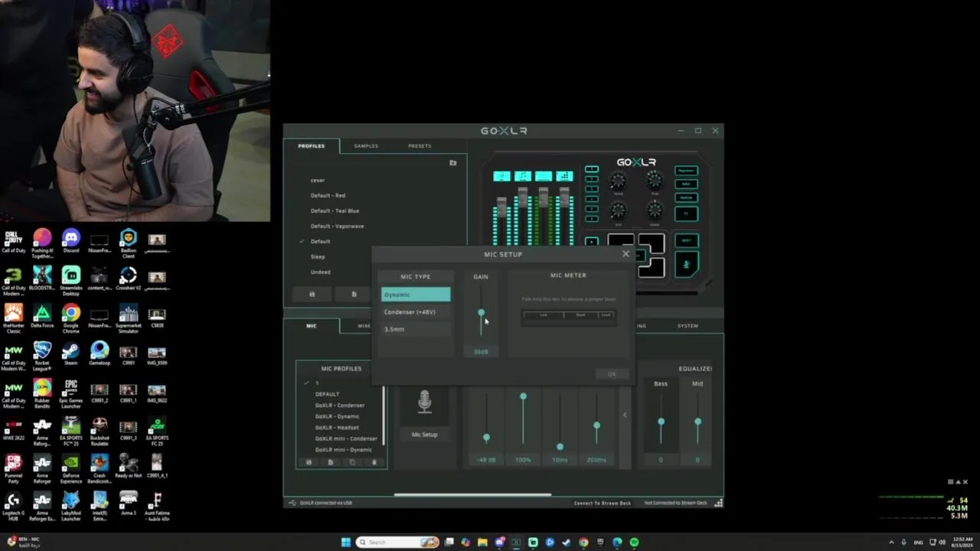The width and height of the screenshot is (980, 551).
Task: Confirm with OK in Mic Setup
Action: click(612, 374)
